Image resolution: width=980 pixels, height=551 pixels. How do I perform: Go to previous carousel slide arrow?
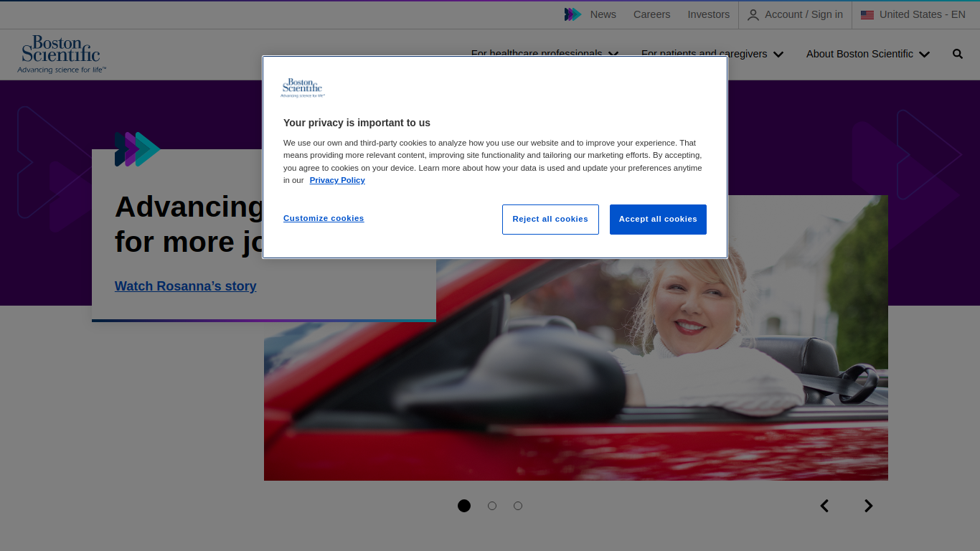click(x=825, y=506)
